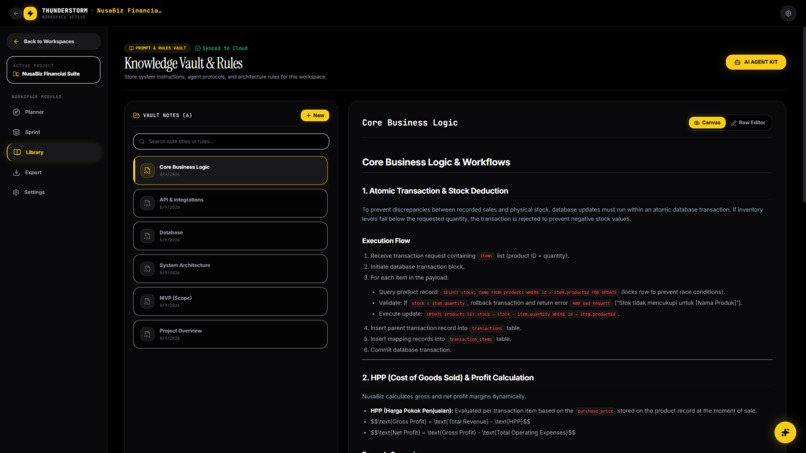Select the Core Business Logic note
Viewport: 806px width, 453px height.
click(230, 171)
